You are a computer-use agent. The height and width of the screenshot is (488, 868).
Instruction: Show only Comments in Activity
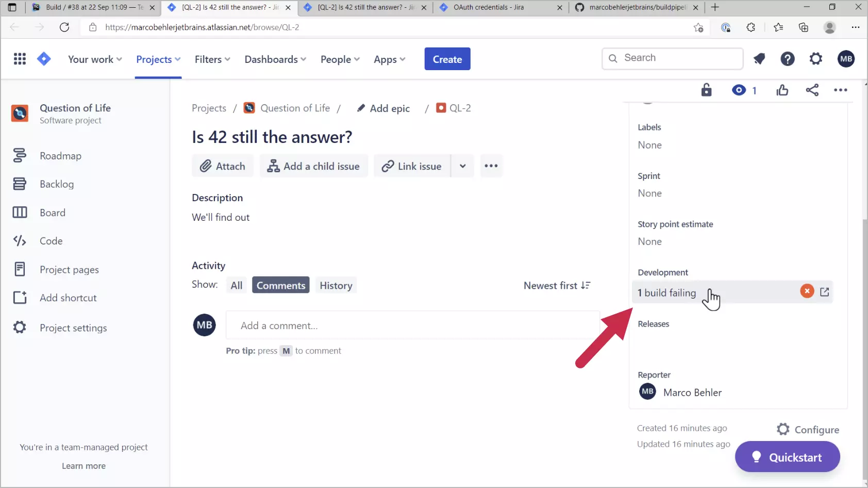(280, 286)
